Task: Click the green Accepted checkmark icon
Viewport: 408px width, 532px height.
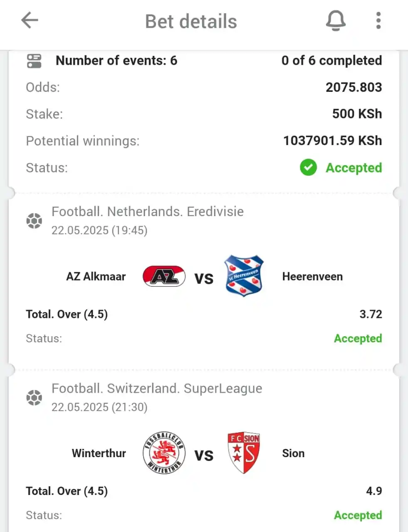Action: (308, 167)
